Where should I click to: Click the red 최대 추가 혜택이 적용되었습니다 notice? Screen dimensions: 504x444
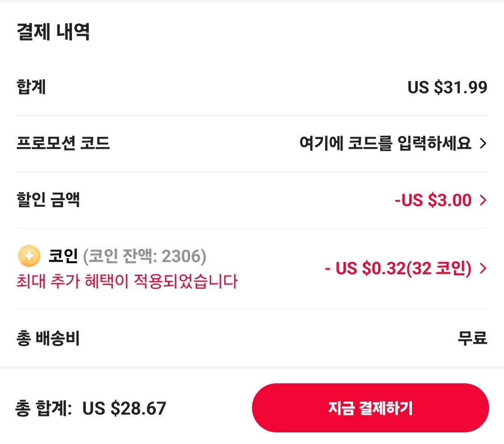point(127,281)
